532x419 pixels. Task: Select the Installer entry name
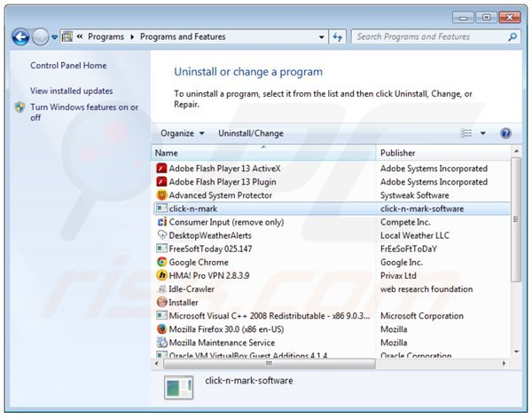[184, 302]
